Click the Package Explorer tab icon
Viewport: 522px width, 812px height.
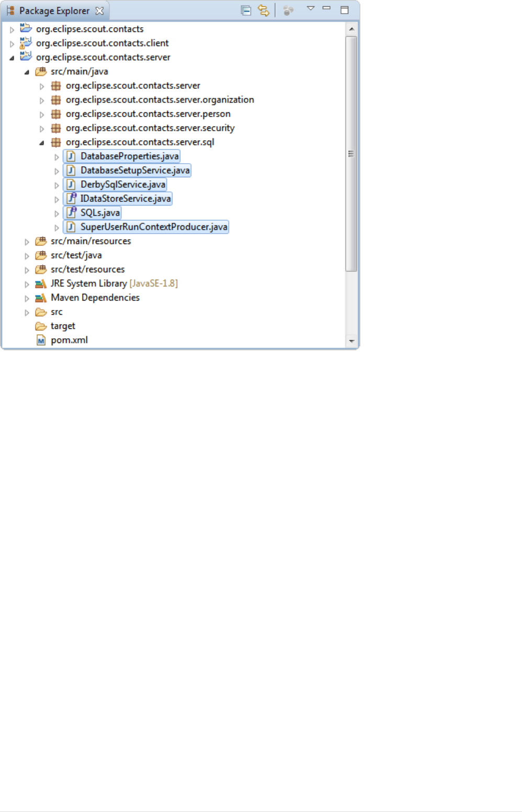[10, 10]
